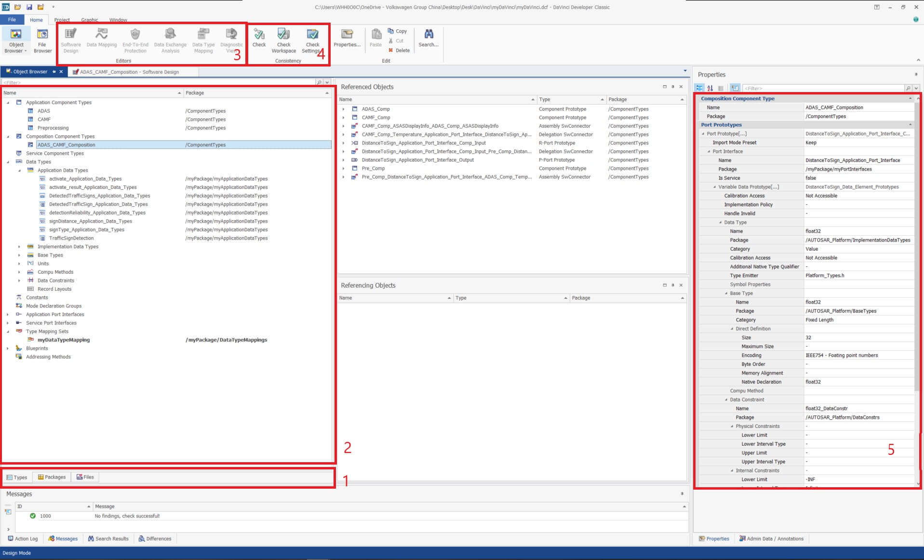This screenshot has width=924, height=560.
Task: Select Admin Data / Annotations tab
Action: (x=771, y=539)
